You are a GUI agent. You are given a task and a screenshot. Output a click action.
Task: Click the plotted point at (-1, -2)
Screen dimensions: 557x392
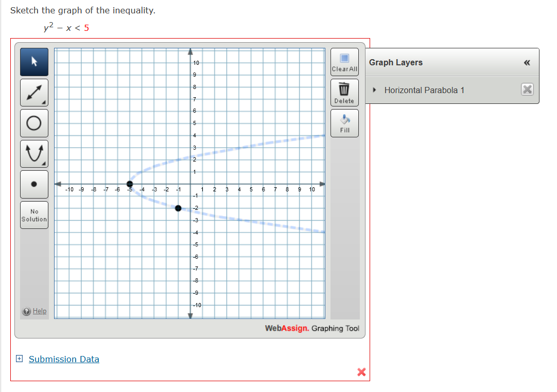point(178,208)
